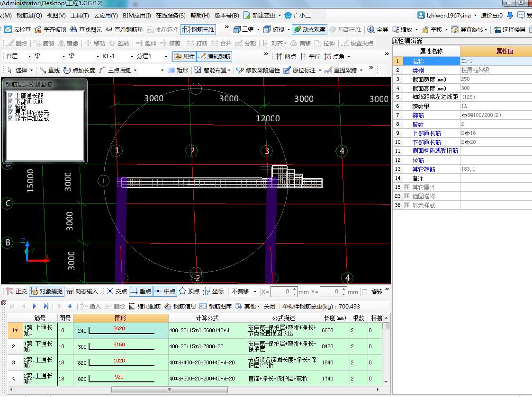
Task: Open 查找图元 find element tool
Action: (x=86, y=29)
